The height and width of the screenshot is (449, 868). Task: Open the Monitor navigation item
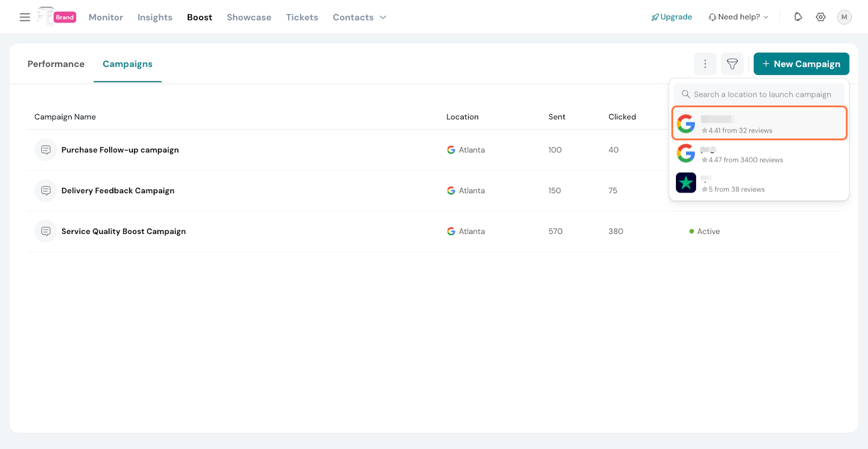tap(106, 17)
